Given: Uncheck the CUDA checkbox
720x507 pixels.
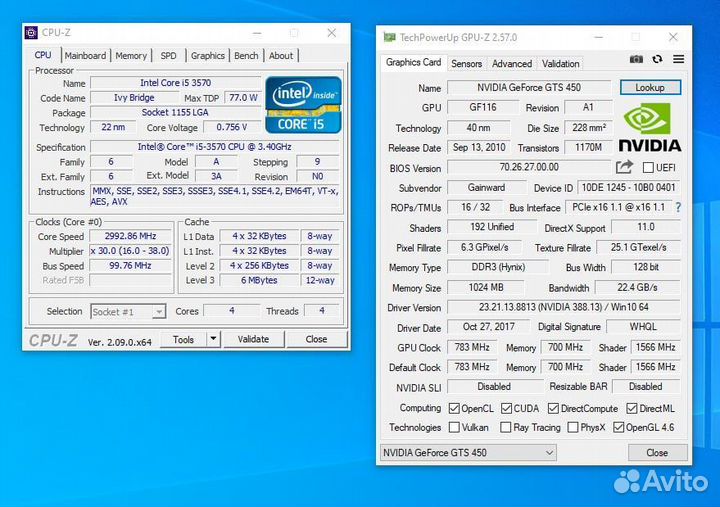Looking at the screenshot, I should pos(506,409).
